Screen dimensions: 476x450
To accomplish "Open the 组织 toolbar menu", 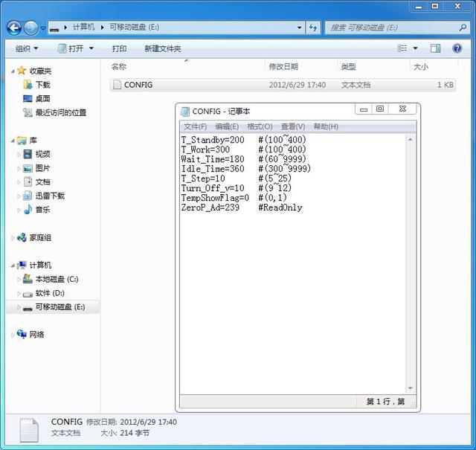I will click(x=27, y=48).
